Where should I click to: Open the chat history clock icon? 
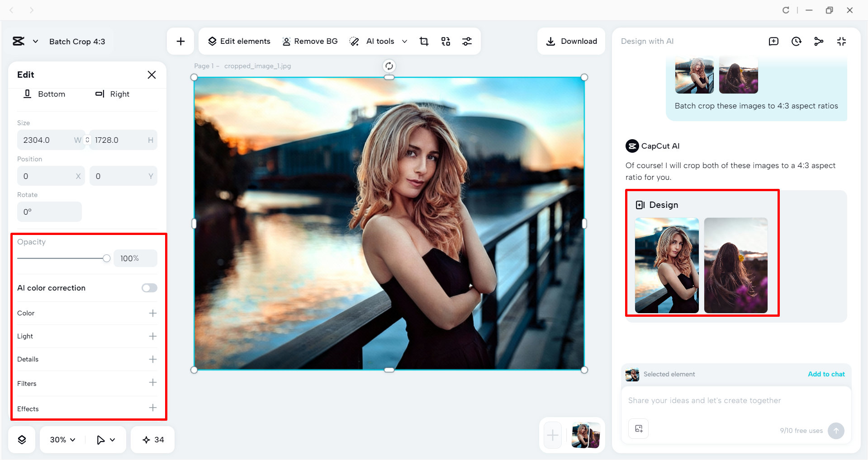pyautogui.click(x=797, y=41)
